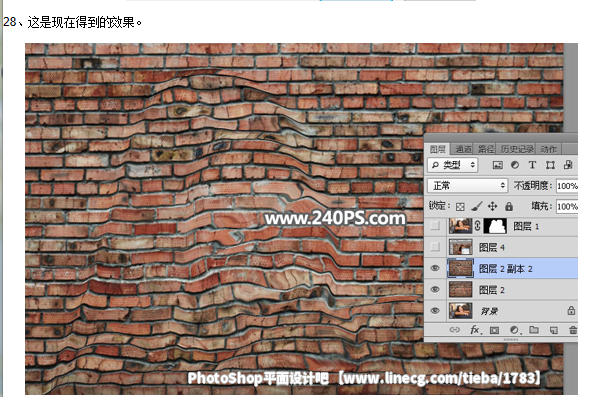Click 填充 label
The width and height of the screenshot is (596, 397).
coord(541,206)
